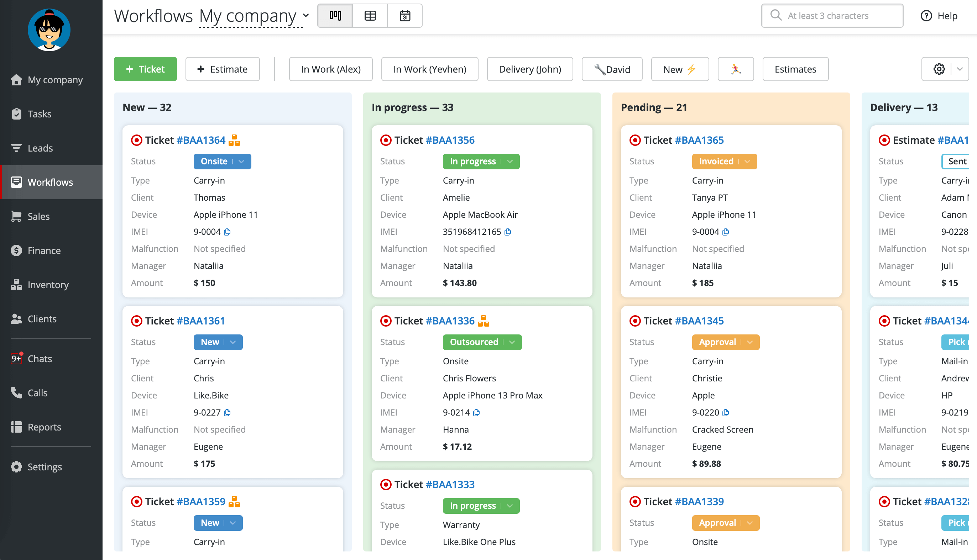Toggle the Delivery John filter button

530,68
